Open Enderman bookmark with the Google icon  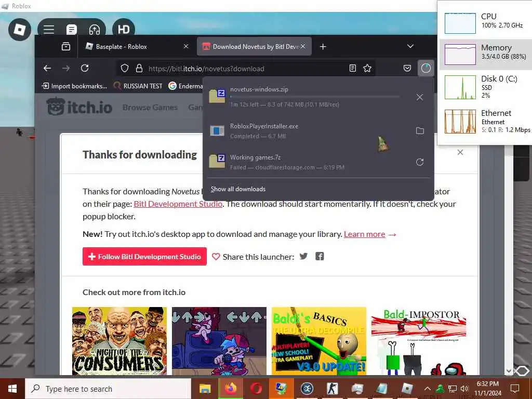(x=185, y=86)
